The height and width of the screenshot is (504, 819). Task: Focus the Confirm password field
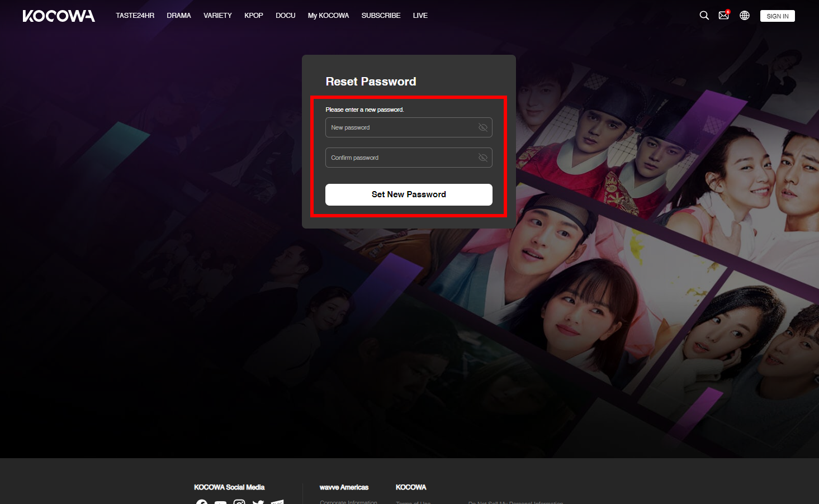coord(409,158)
